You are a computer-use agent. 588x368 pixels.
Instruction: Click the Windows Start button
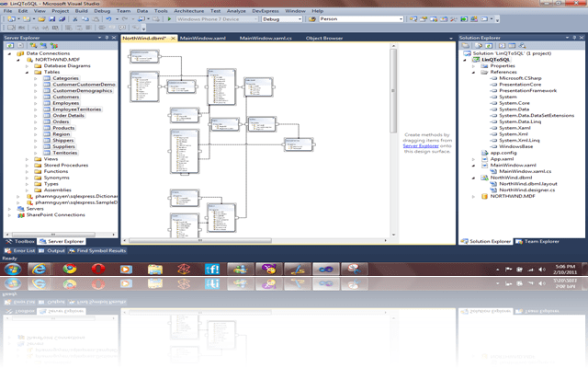(11, 270)
